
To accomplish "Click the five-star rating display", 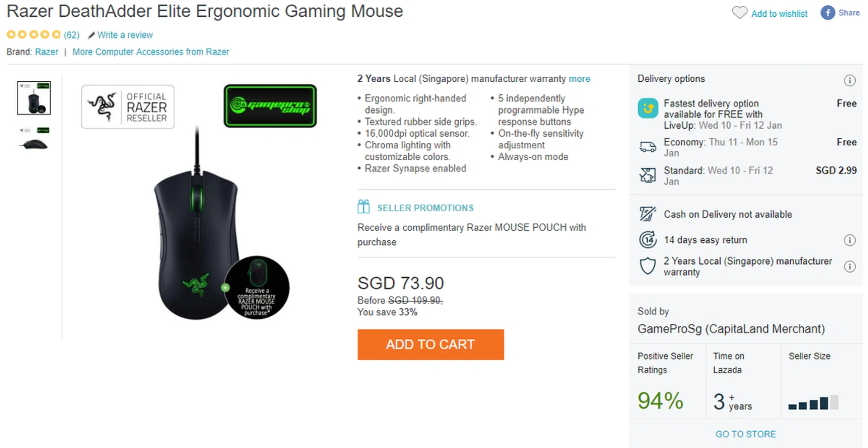I will pyautogui.click(x=33, y=34).
